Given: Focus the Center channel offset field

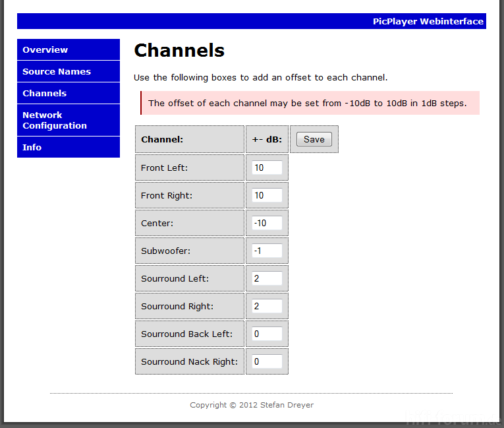Looking at the screenshot, I should click(267, 224).
